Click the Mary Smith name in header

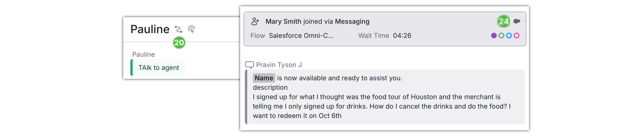click(283, 21)
